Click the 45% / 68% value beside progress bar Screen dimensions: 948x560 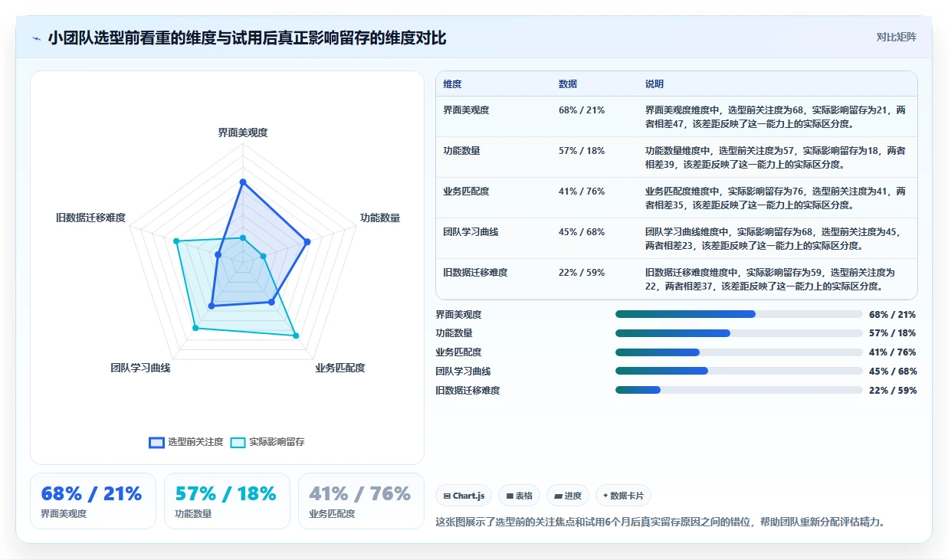(x=893, y=371)
